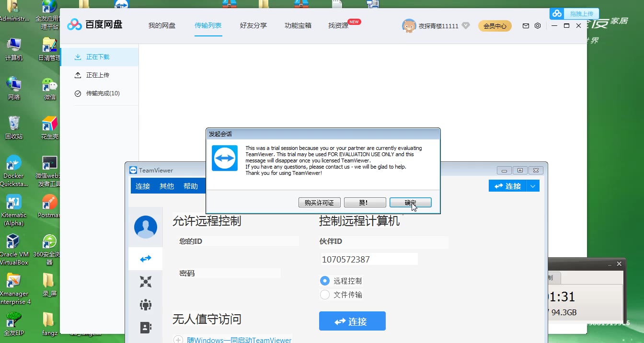Viewport: 644px width, 343px height.
Task: Open TeamViewer meeting sidebar icon
Action: tap(146, 281)
